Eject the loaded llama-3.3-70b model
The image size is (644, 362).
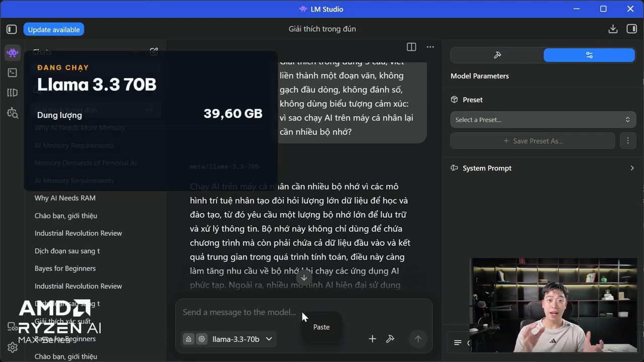pyautogui.click(x=189, y=339)
